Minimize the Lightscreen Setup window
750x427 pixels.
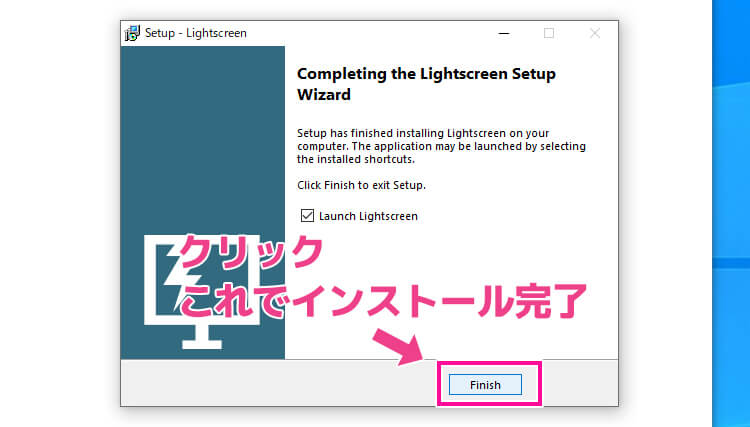(x=502, y=33)
